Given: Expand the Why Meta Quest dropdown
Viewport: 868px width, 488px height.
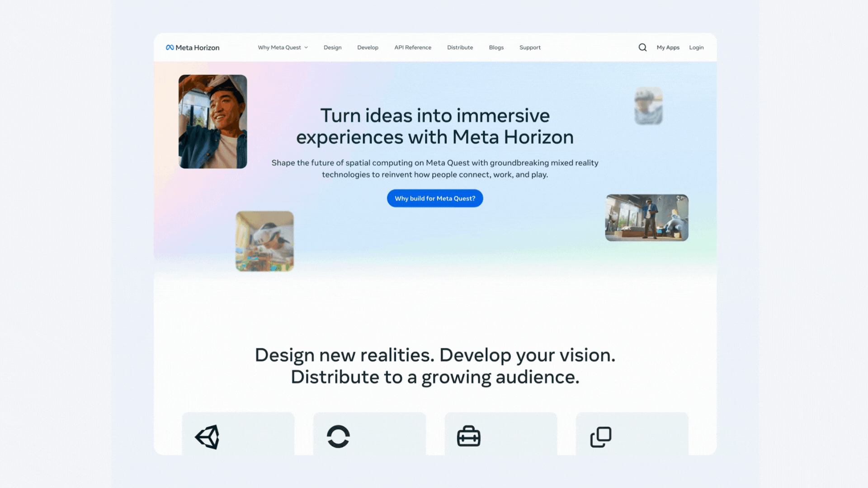Looking at the screenshot, I should pyautogui.click(x=283, y=47).
